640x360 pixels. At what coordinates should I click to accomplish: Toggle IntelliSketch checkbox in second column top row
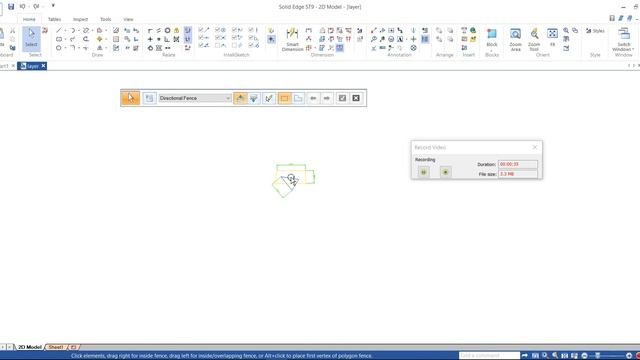point(218,30)
